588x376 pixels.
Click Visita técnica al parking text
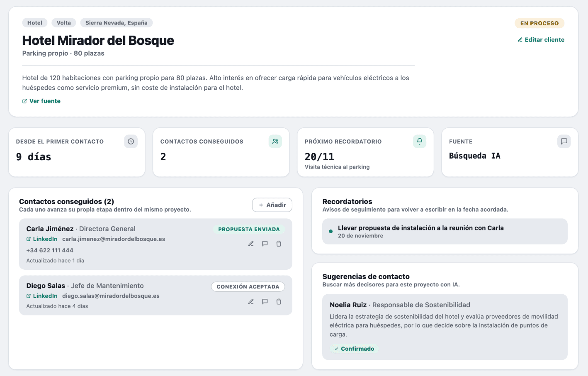(x=337, y=167)
